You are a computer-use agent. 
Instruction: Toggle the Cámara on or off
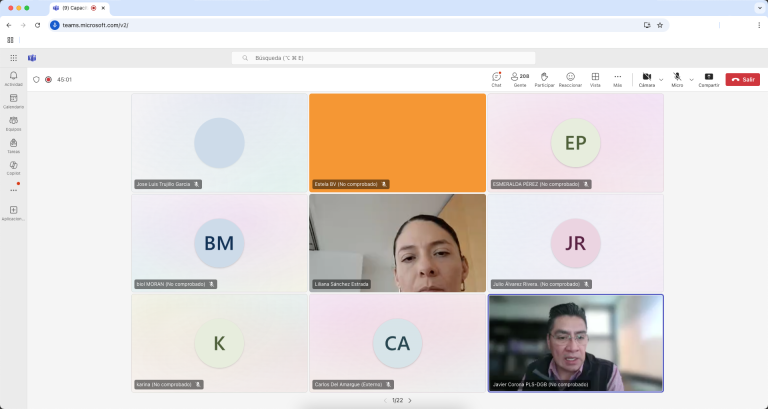coord(646,78)
